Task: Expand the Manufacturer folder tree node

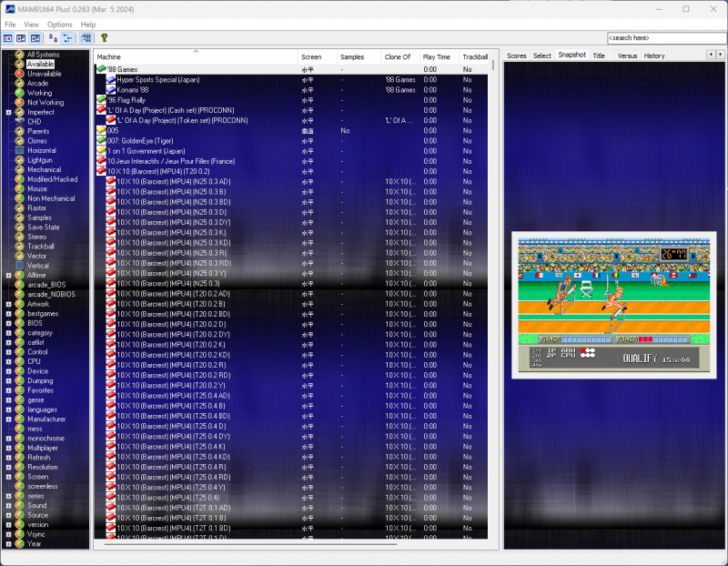Action: click(8, 419)
